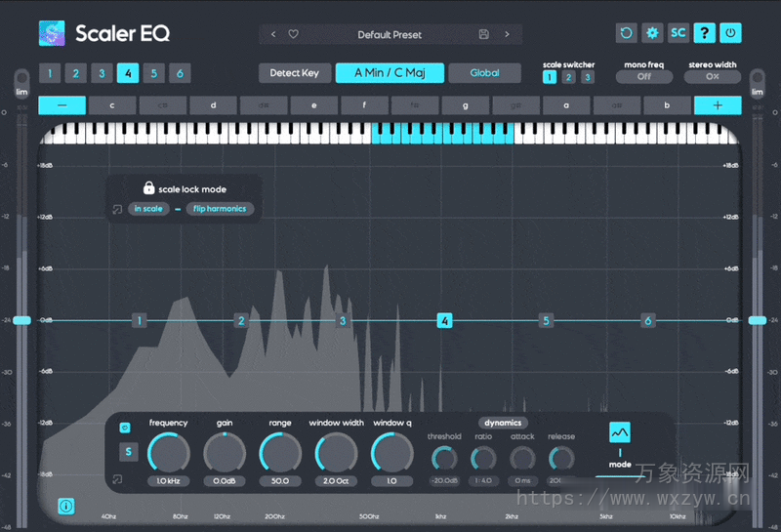
Task: Click the range knob
Action: (x=280, y=453)
